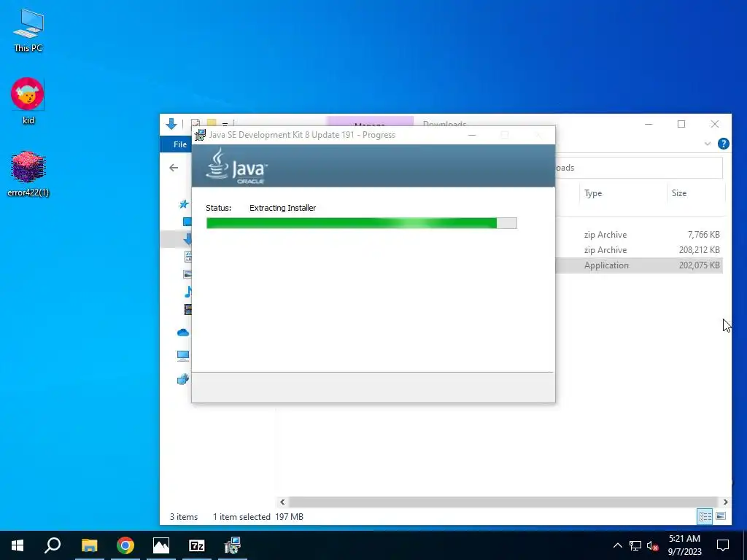The height and width of the screenshot is (560, 747).
Task: Select the 7,766 KB zip Archive row
Action: pyautogui.click(x=639, y=235)
